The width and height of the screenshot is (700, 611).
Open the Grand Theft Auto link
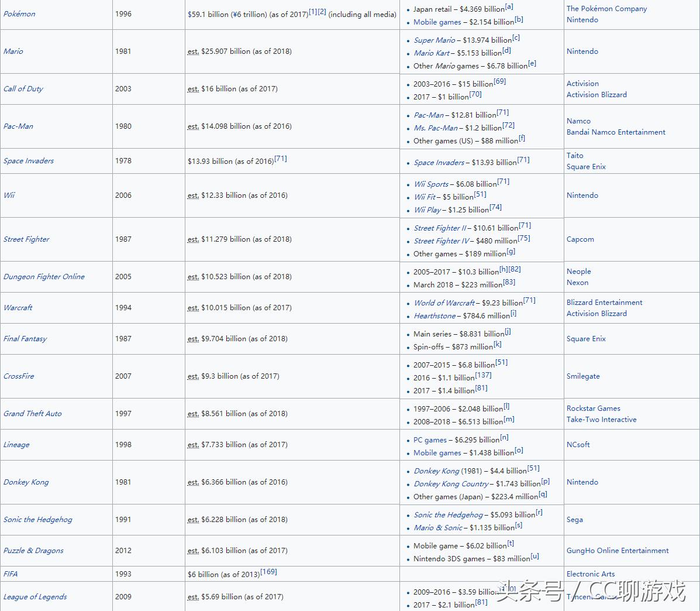click(33, 414)
